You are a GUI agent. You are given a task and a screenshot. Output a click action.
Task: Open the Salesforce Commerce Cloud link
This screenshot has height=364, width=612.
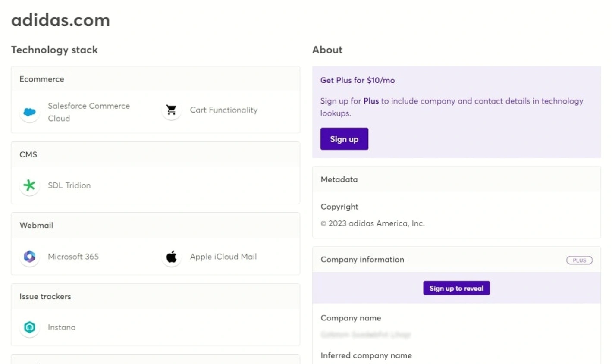point(89,112)
